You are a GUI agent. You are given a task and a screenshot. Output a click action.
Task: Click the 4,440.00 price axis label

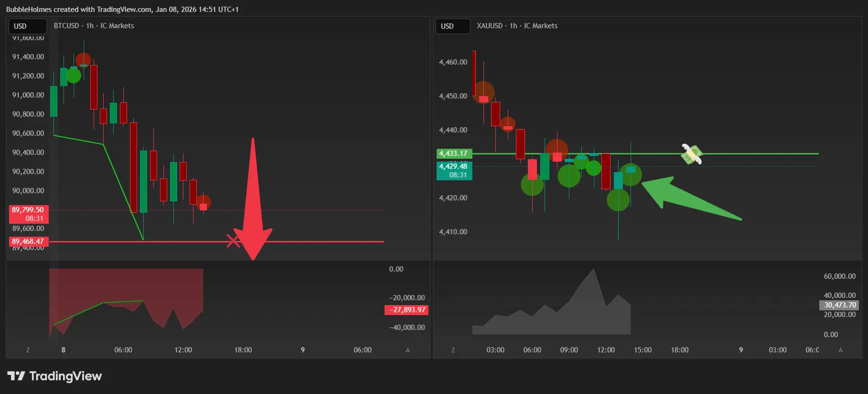tap(453, 130)
